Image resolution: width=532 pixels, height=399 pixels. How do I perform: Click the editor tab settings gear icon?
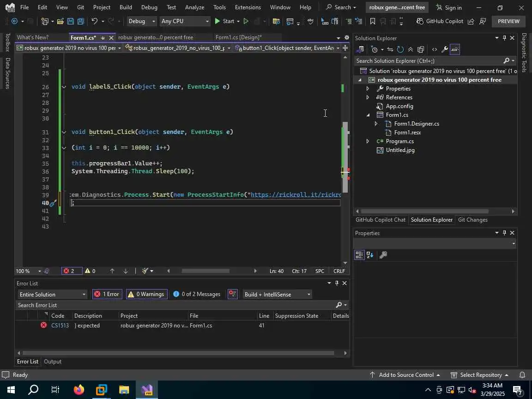(x=346, y=37)
